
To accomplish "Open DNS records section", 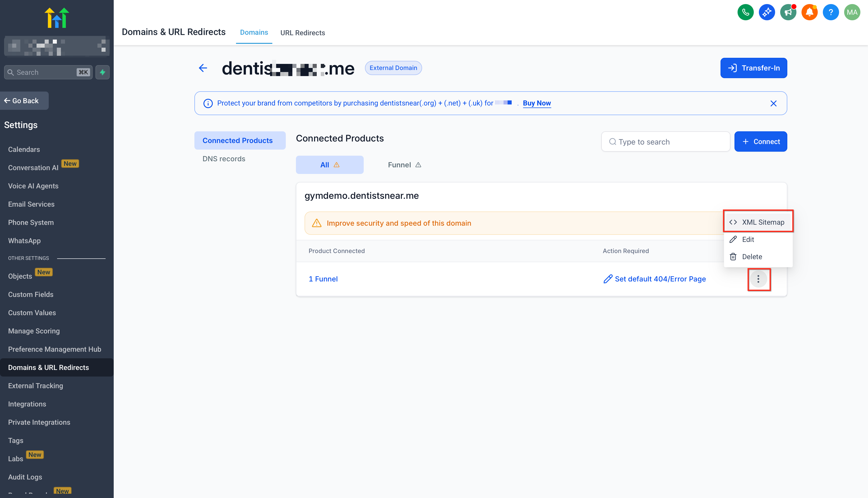I will [x=224, y=159].
